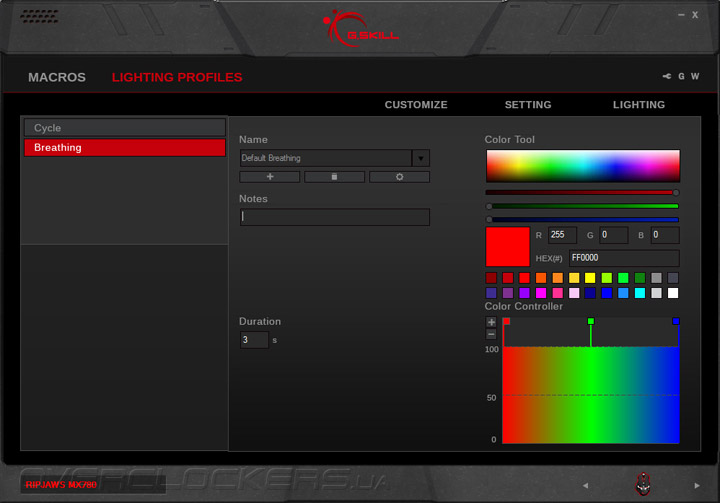Click the HEX field showing FF0000
720x503 pixels.
click(x=624, y=258)
